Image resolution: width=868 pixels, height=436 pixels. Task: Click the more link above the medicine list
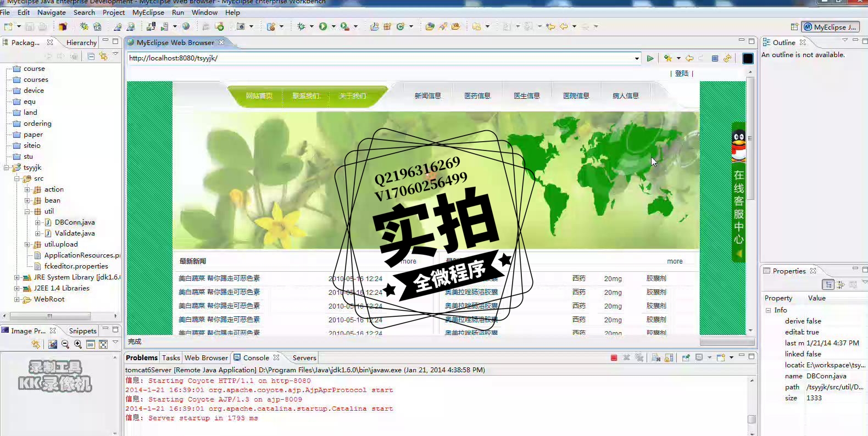coord(675,261)
